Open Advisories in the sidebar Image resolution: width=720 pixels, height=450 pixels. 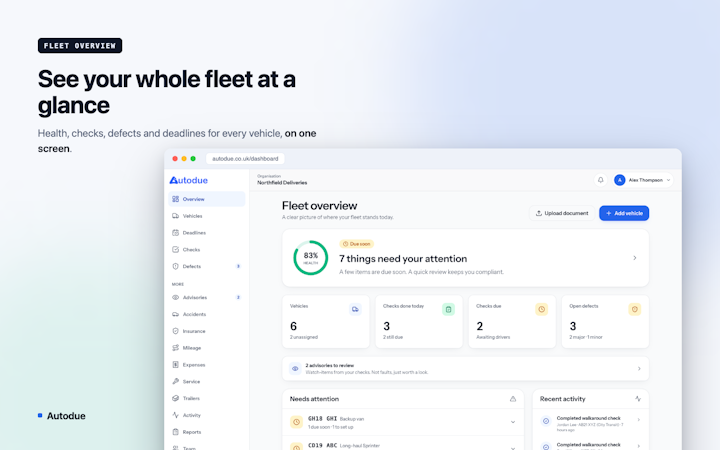pos(207,298)
